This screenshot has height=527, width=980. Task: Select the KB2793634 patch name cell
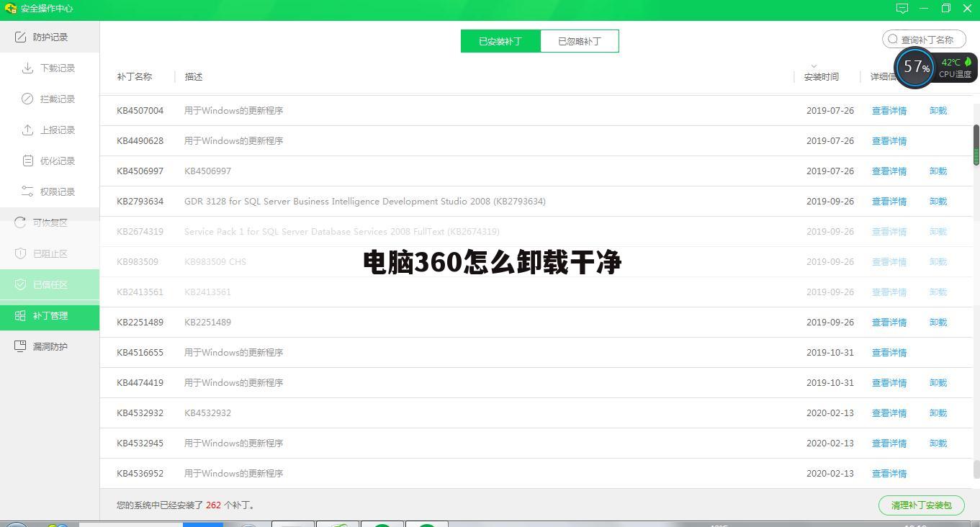click(140, 202)
